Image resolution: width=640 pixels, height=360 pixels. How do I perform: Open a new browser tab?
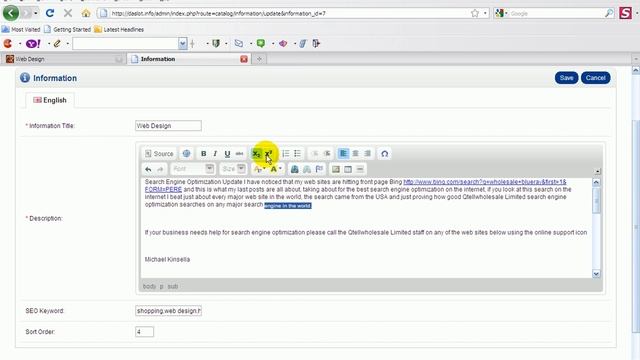259,59
